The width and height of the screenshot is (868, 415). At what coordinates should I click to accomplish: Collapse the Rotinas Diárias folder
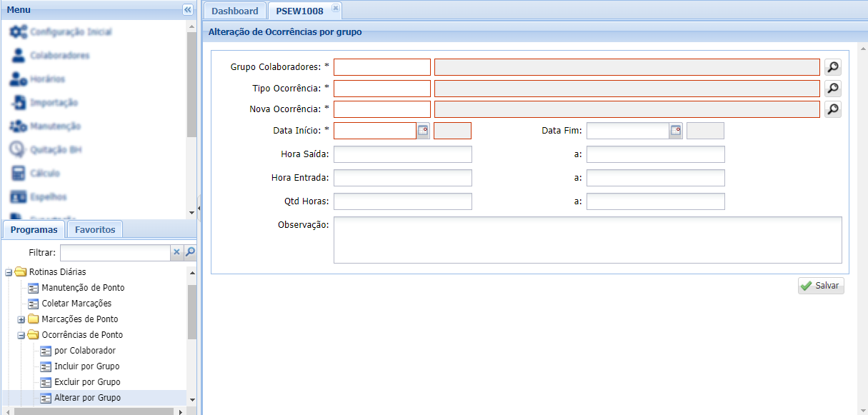(x=9, y=272)
